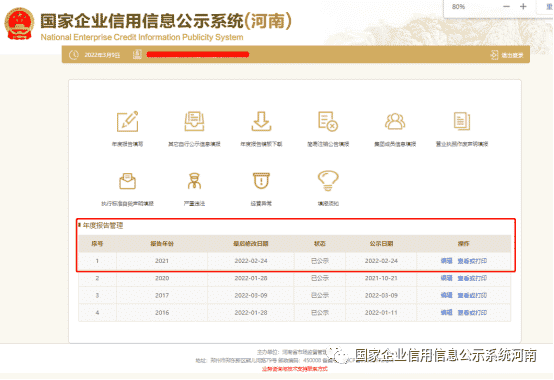
Task: Open 执行标准自我声明填报 envelope icon
Action: click(128, 181)
